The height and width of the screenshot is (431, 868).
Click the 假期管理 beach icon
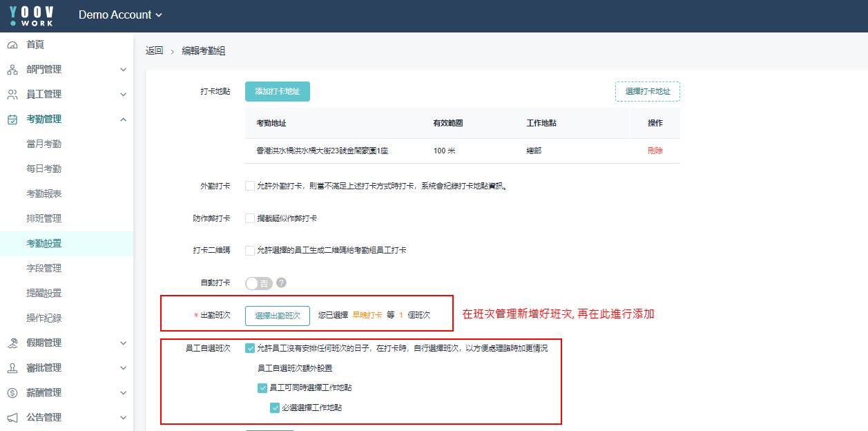click(x=12, y=343)
